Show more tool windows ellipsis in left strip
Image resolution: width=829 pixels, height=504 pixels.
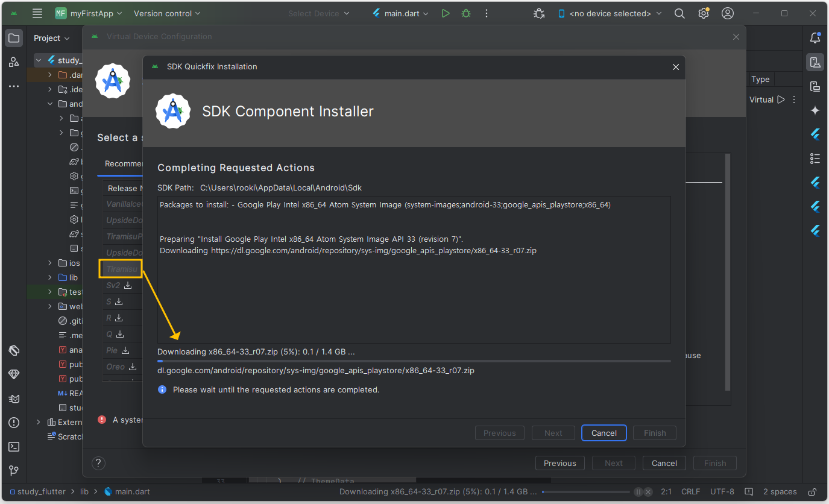(x=13, y=86)
